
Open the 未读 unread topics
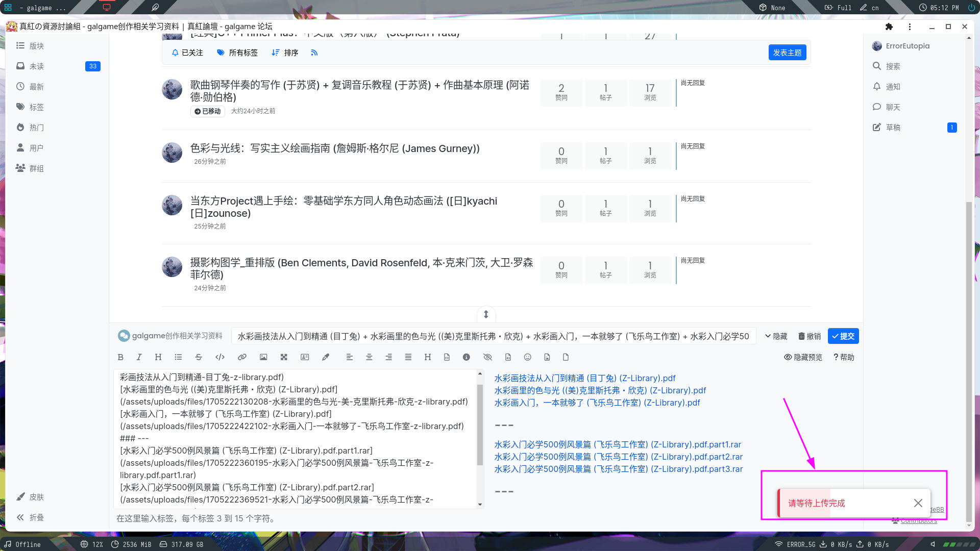pos(31,66)
